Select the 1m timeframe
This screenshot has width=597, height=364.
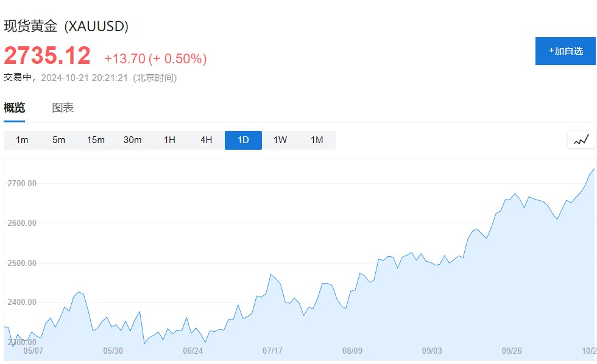click(x=22, y=140)
